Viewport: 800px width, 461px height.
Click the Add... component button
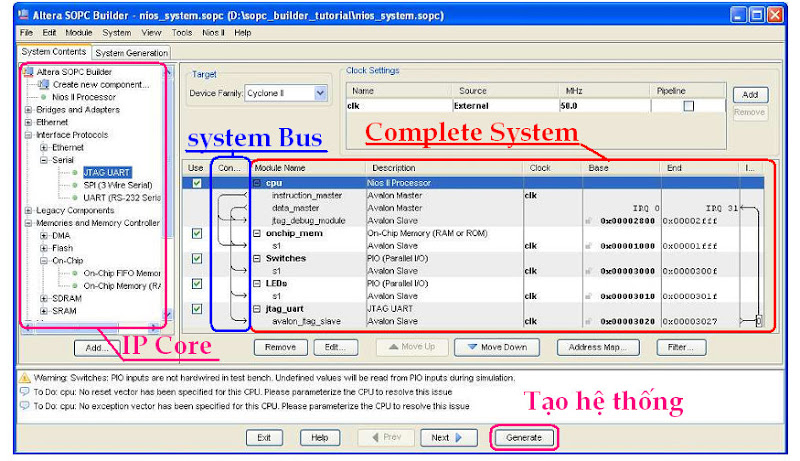tap(96, 348)
